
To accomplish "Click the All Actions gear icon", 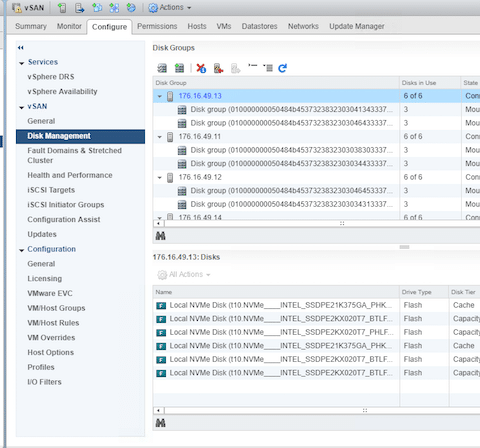I will tap(162, 275).
